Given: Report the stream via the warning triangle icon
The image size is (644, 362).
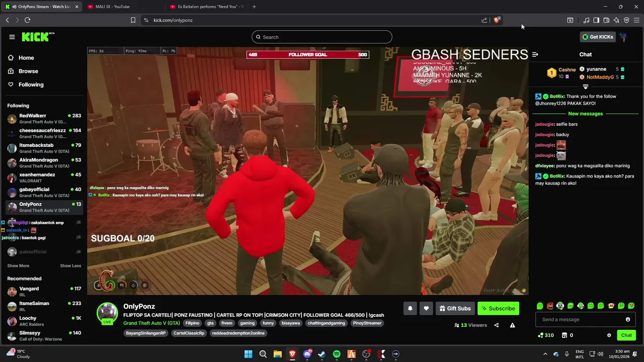Looking at the screenshot, I should click(x=512, y=325).
